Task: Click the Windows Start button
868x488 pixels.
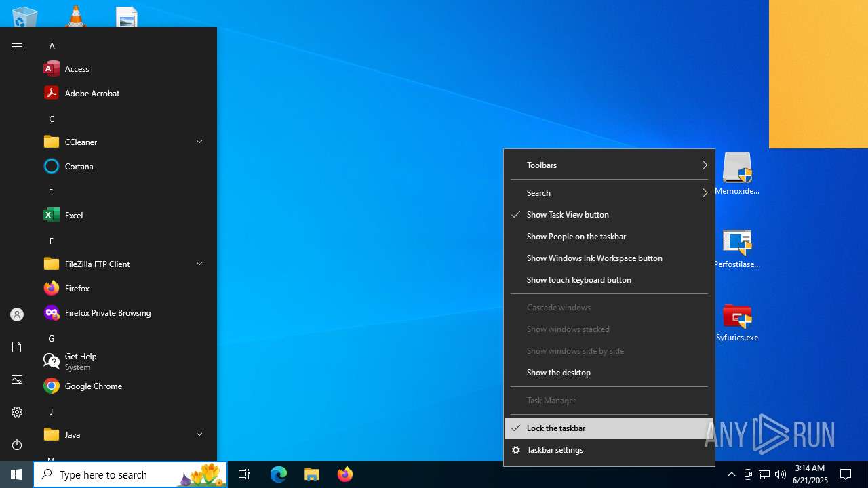Action: coord(16,474)
